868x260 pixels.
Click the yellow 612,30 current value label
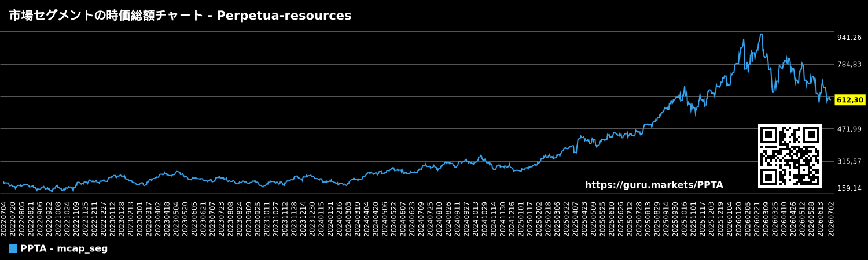click(x=850, y=100)
